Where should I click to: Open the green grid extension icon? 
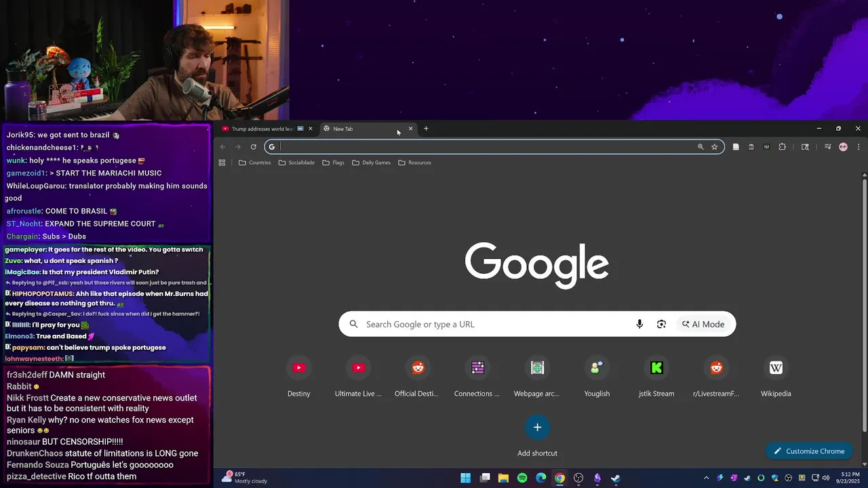click(766, 146)
